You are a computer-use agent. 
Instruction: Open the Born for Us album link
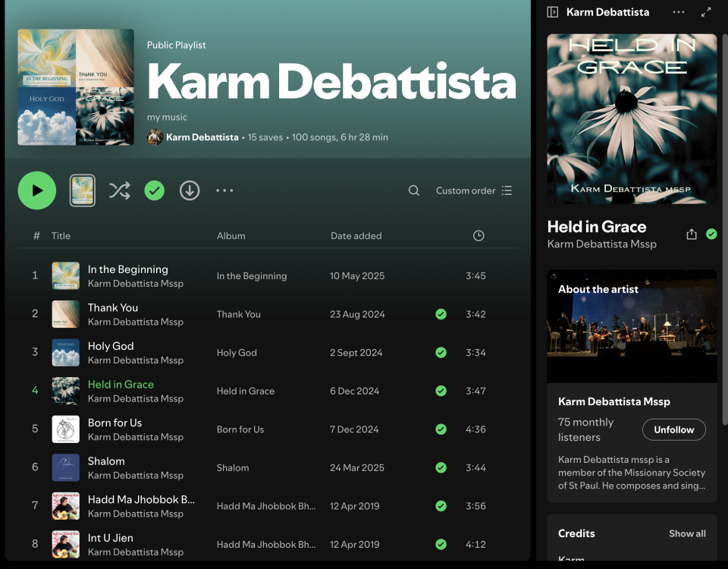(x=240, y=429)
